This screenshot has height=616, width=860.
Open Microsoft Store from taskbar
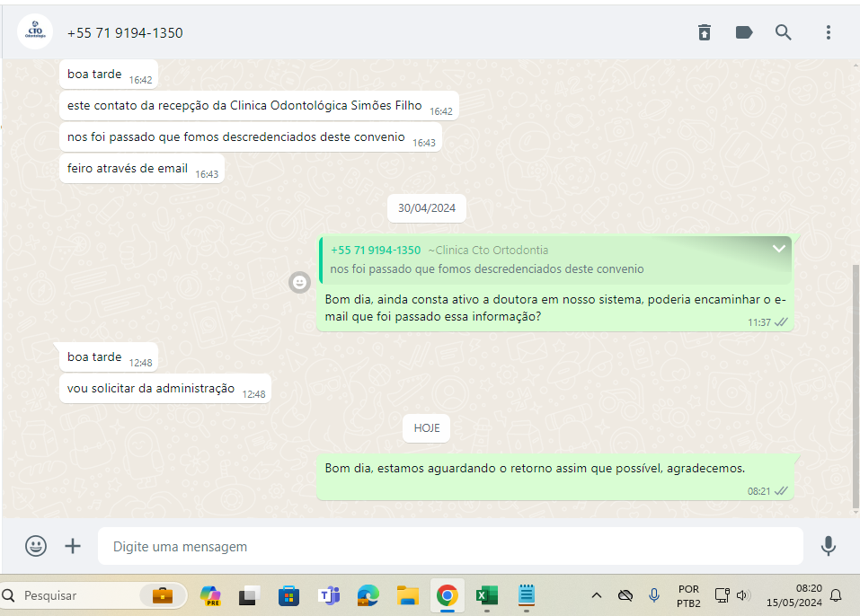pyautogui.click(x=288, y=595)
